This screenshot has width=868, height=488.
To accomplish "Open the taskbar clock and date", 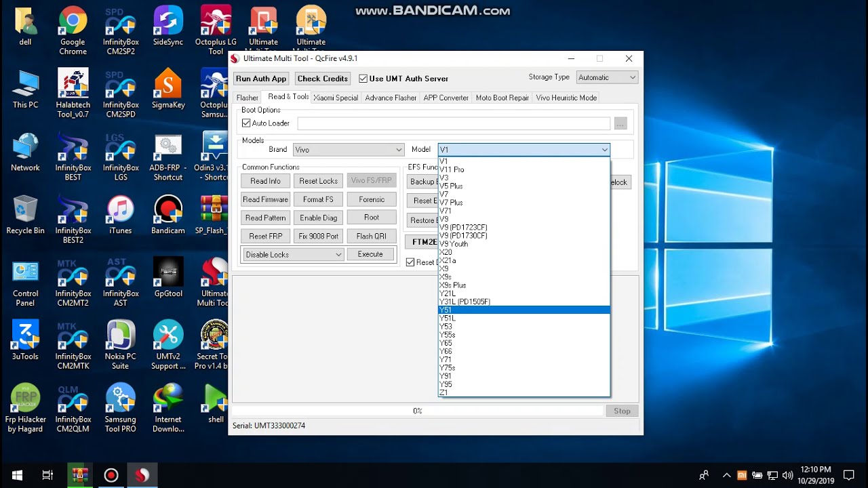I will click(815, 475).
